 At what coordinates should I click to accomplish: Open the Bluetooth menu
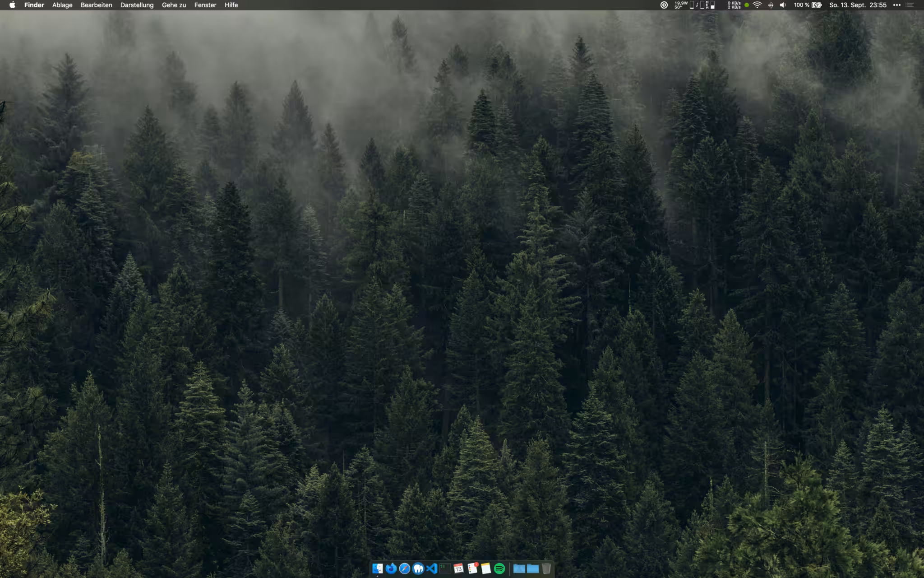(771, 5)
